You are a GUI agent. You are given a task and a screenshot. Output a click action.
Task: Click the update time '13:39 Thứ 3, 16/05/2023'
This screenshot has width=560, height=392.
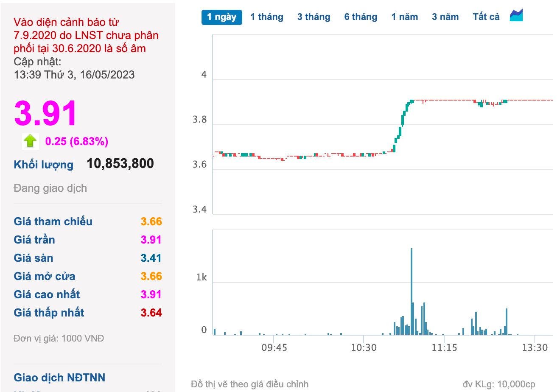74,75
